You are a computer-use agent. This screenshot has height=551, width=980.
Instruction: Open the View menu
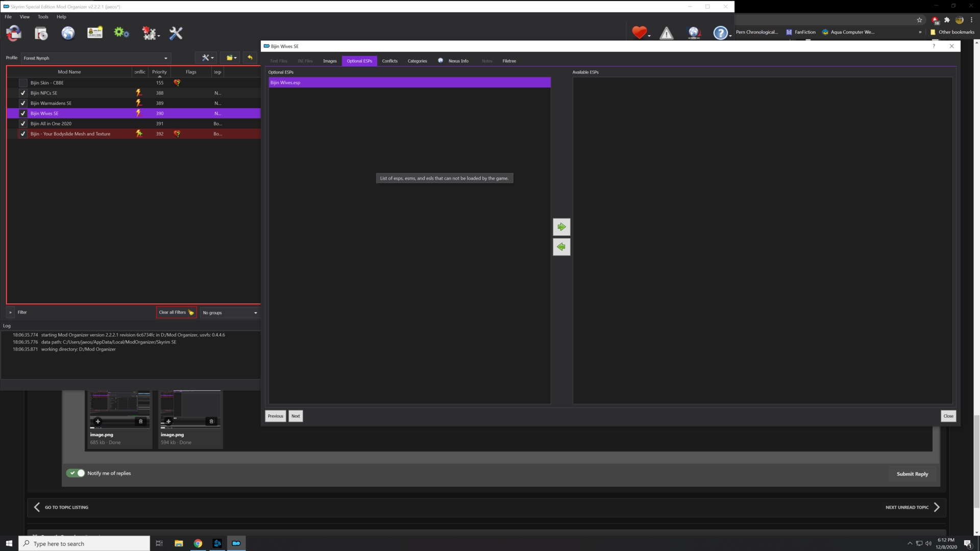click(x=24, y=17)
